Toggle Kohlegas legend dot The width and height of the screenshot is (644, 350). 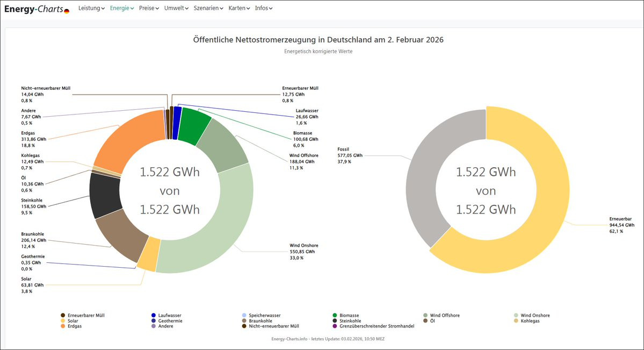516,321
